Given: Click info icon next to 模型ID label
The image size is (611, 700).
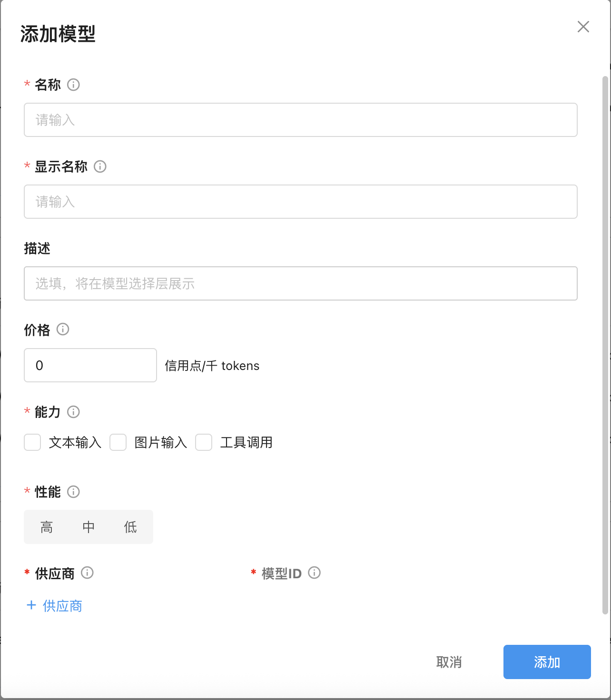Looking at the screenshot, I should (x=315, y=573).
